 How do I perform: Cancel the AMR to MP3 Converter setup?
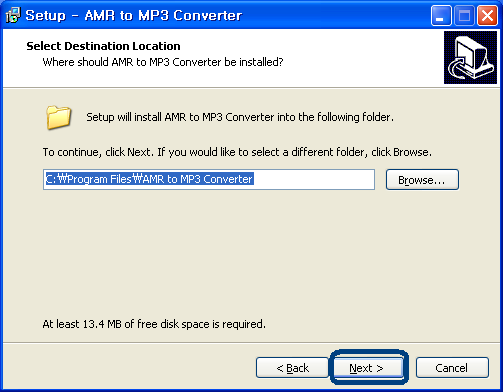[452, 368]
